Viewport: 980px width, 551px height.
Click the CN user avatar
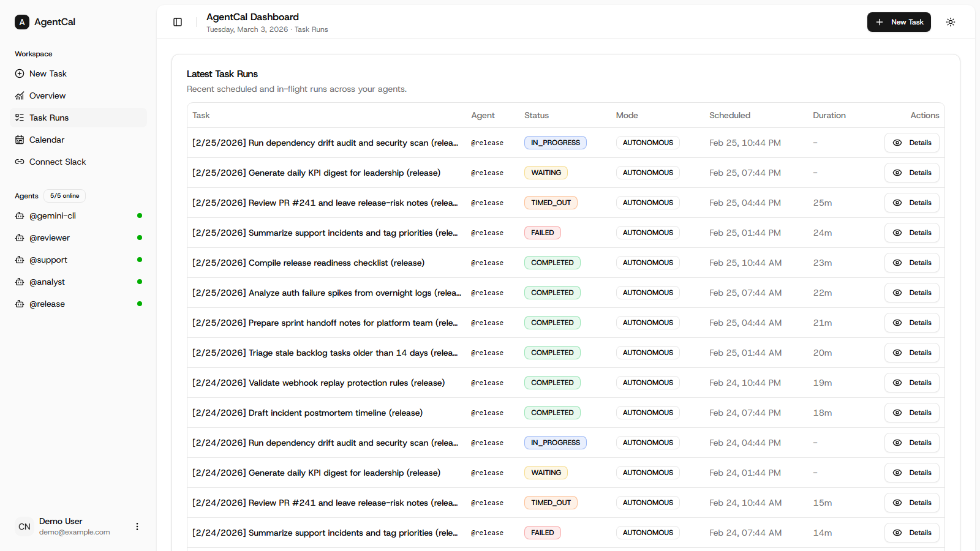coord(24,527)
